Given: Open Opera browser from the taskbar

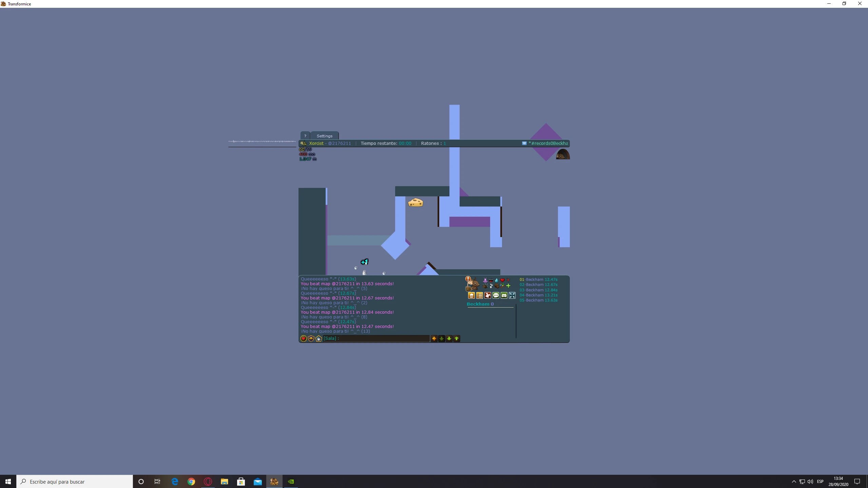Looking at the screenshot, I should (208, 481).
